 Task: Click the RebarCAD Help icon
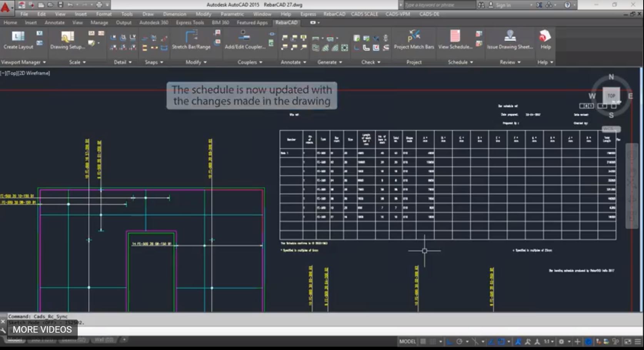[545, 40]
